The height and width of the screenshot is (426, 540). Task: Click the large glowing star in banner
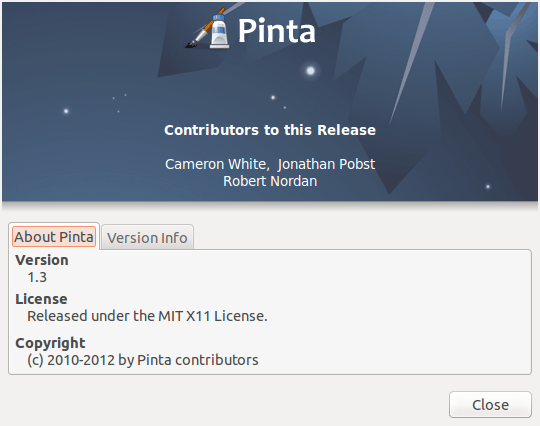[x=310, y=71]
